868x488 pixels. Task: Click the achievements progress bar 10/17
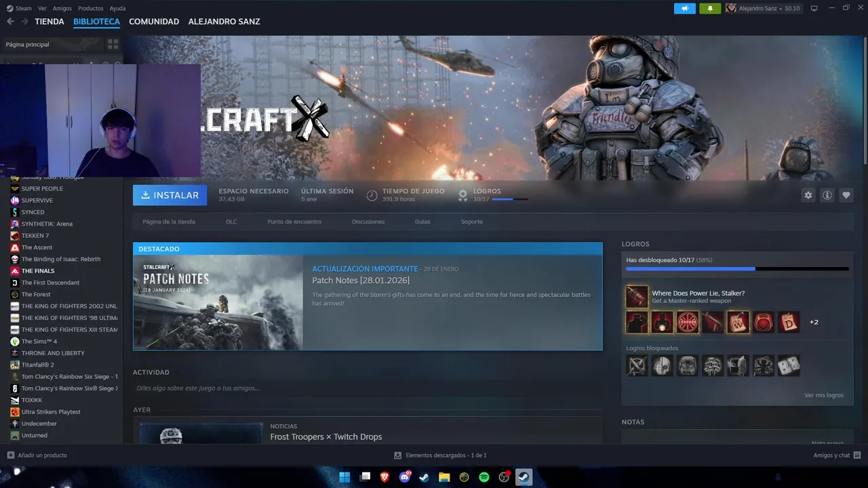pyautogui.click(x=737, y=269)
